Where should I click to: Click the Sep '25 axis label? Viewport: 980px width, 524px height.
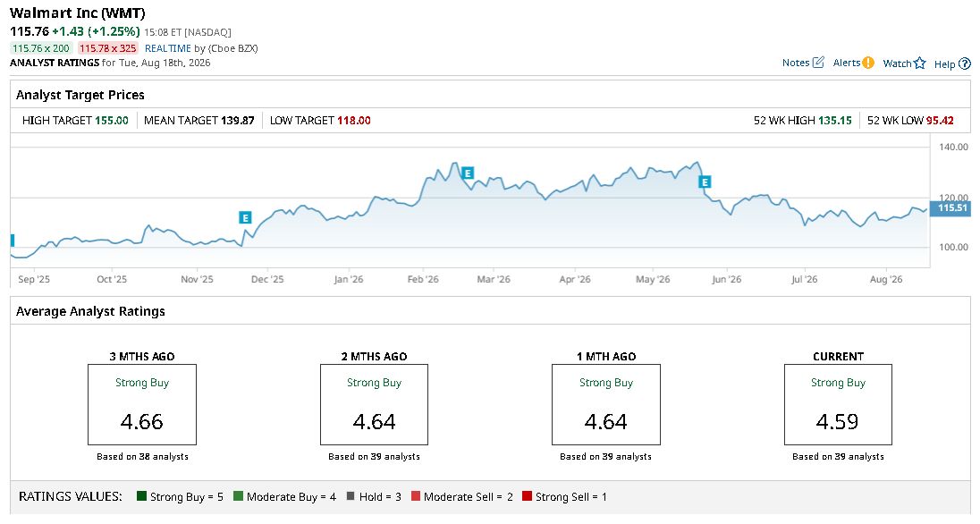tap(34, 280)
